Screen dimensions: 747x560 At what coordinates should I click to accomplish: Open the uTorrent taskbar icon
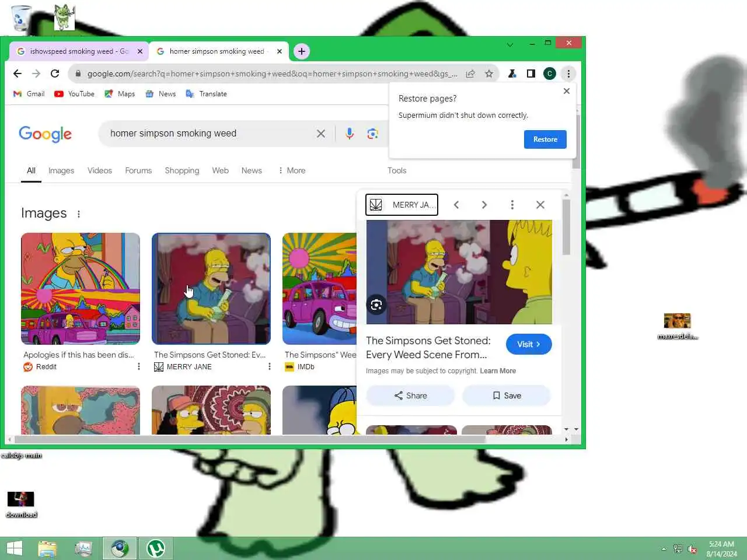156,548
